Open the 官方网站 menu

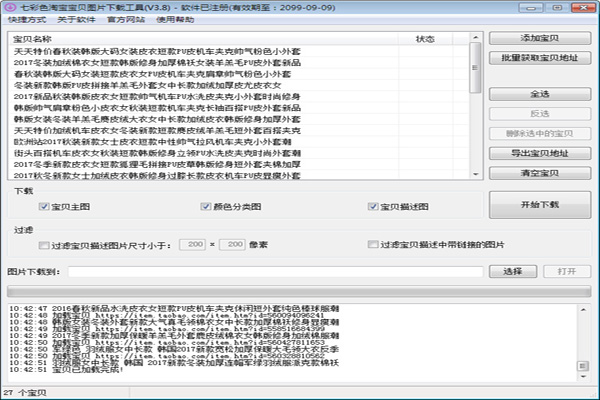(x=124, y=19)
